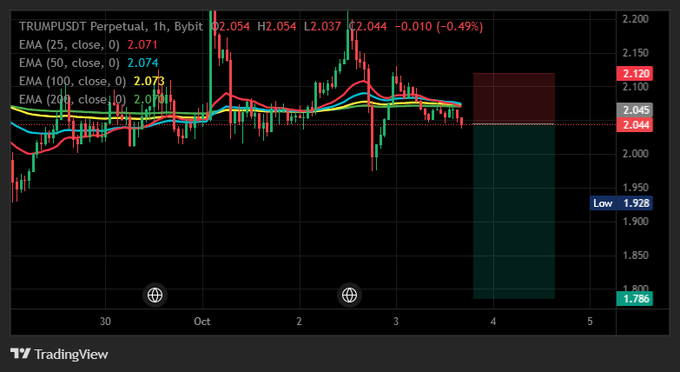Click the gray entry price label 2.045
680x372 pixels.
[634, 110]
